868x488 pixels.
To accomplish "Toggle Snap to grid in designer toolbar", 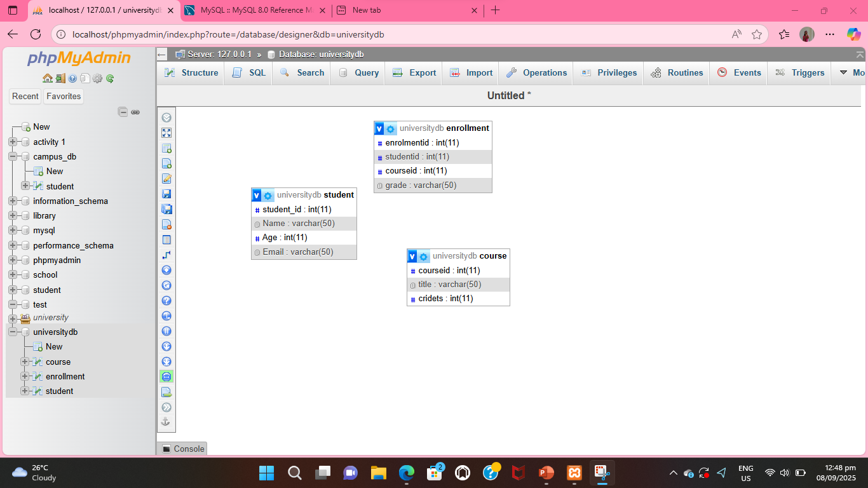I will [166, 331].
